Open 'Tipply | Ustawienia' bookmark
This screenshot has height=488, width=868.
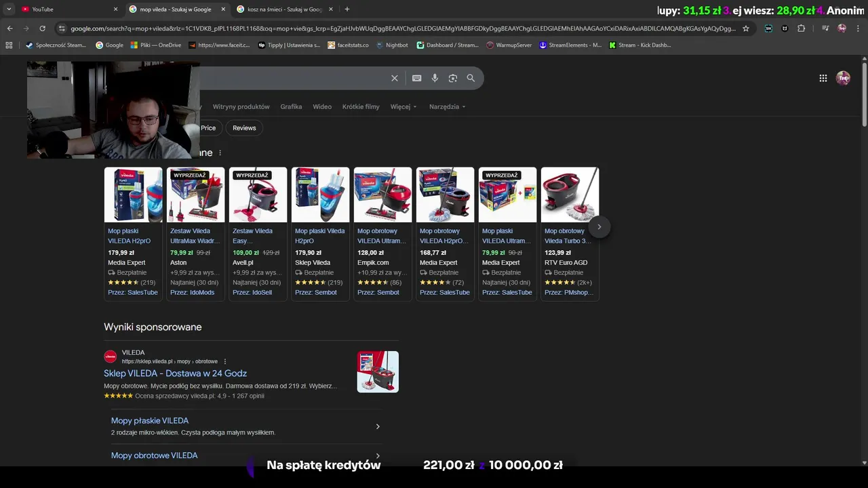click(290, 45)
